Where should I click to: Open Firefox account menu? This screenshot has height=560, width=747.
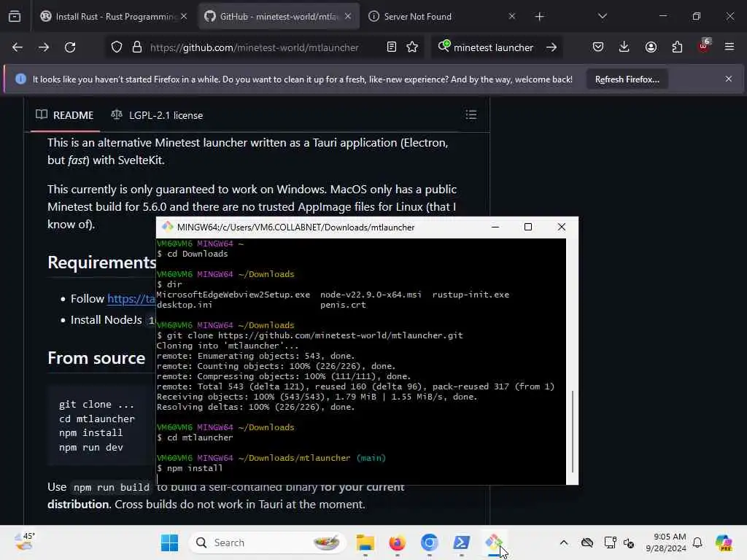(x=651, y=47)
